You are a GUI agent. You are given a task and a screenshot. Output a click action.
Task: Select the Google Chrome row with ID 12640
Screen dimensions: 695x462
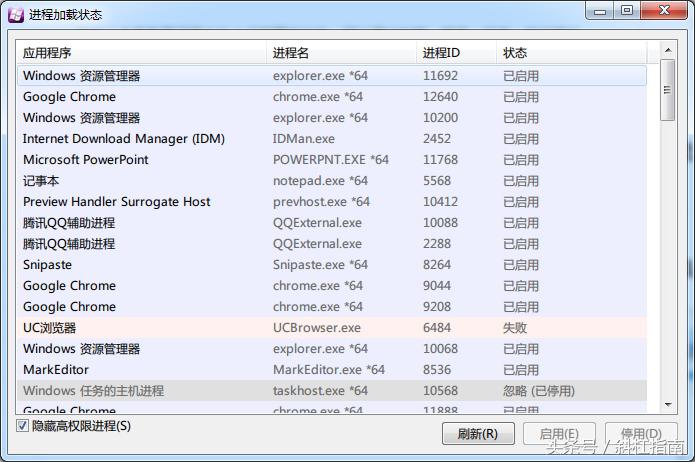[332, 97]
